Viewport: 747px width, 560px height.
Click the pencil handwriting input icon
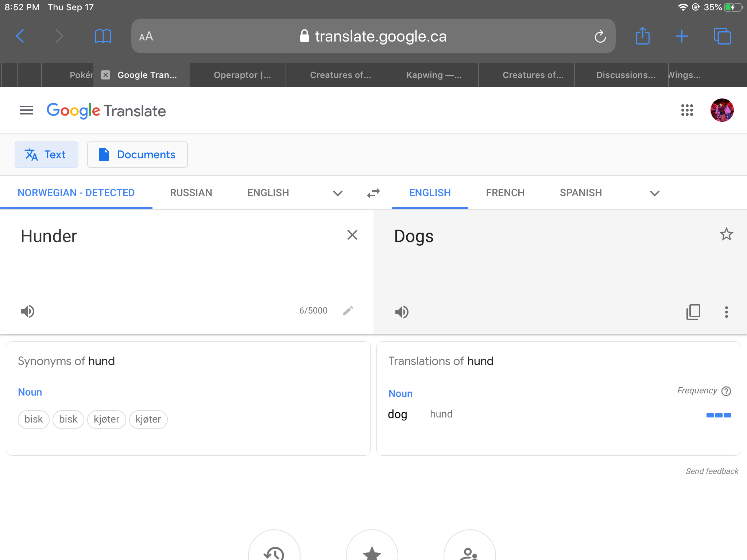[348, 311]
